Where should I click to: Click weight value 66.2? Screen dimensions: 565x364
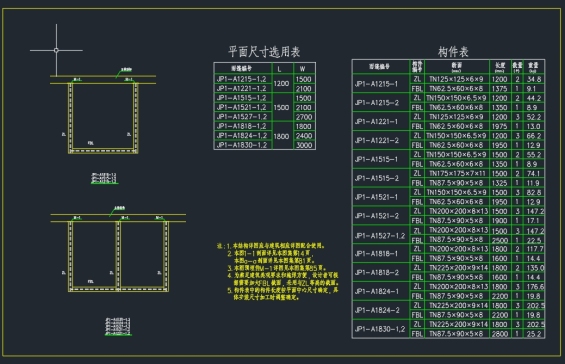(x=534, y=136)
